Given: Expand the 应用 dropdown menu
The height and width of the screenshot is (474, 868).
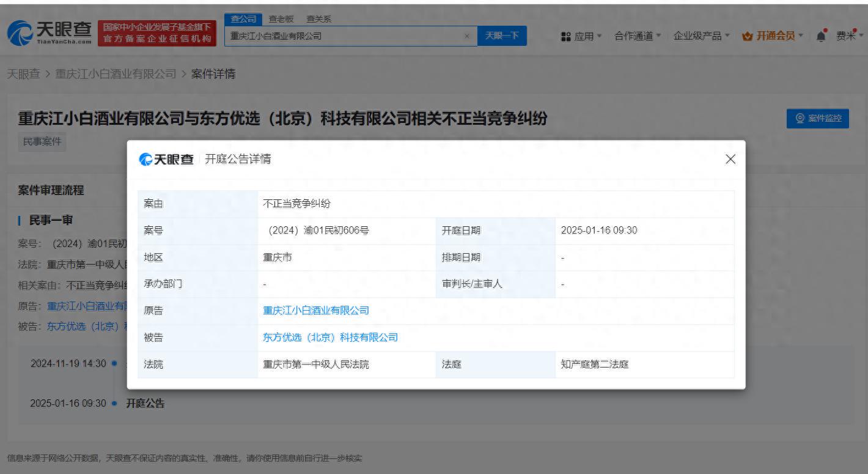Looking at the screenshot, I should coord(581,36).
